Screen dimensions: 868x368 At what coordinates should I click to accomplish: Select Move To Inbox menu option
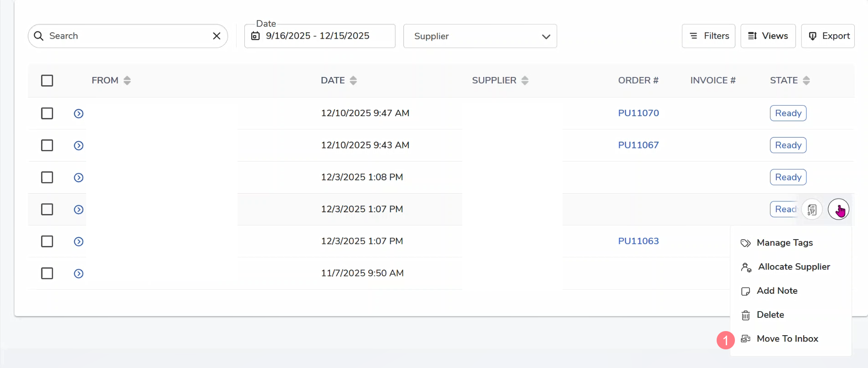click(787, 338)
